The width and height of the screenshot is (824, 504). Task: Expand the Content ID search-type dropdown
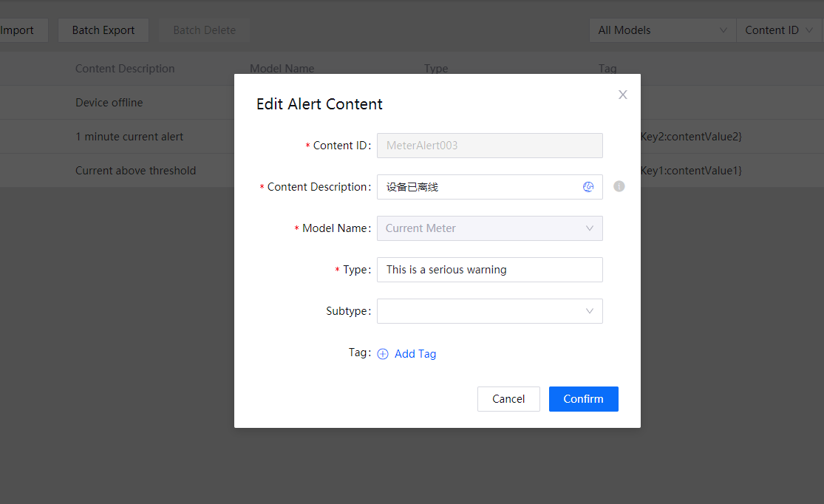(x=778, y=30)
